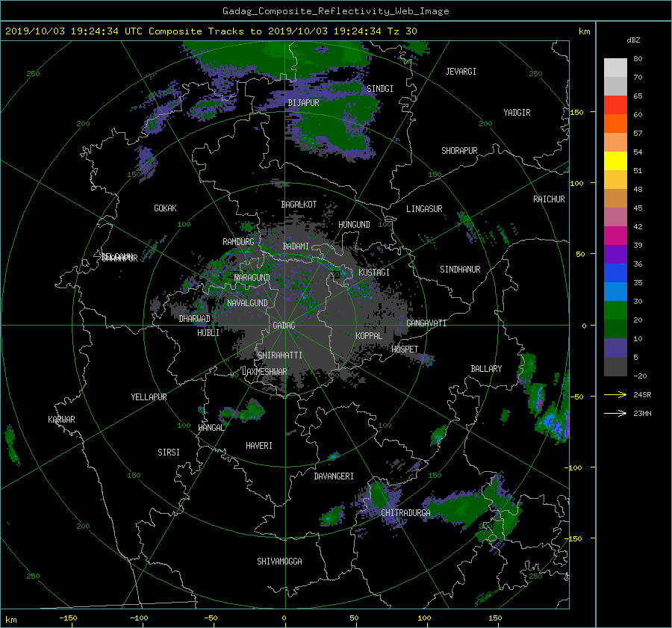
Task: Select the light blue 35-30 dBZ swatch
Action: coord(615,291)
